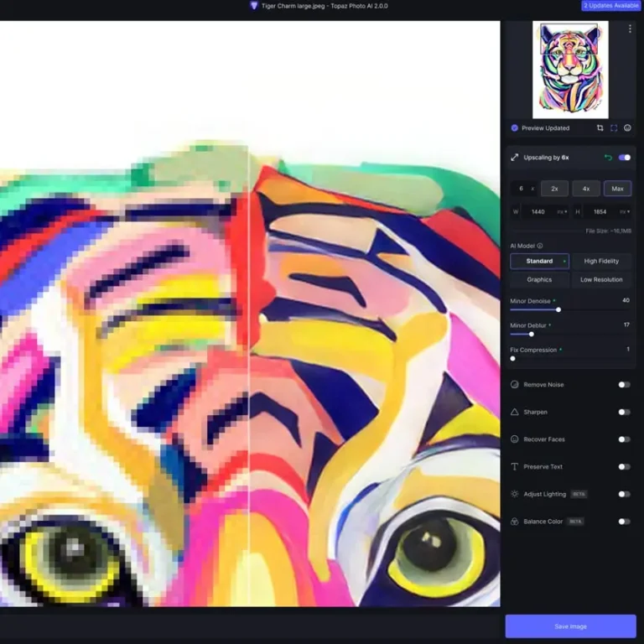644x644 pixels.
Task: Choose the 4x upscale option
Action: (x=586, y=189)
